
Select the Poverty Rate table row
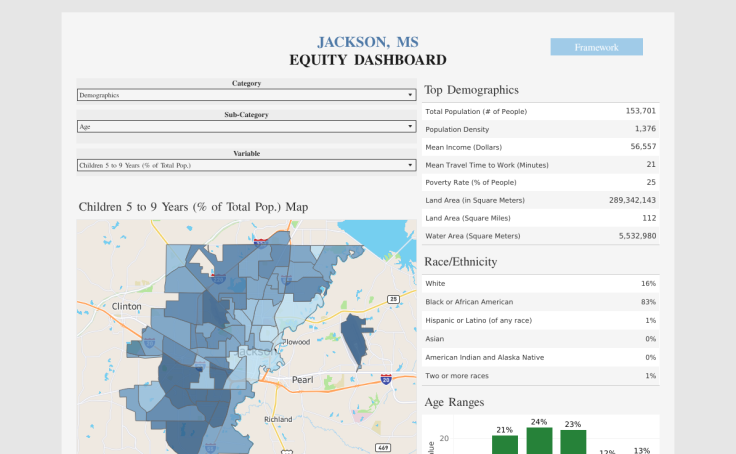[x=540, y=182]
